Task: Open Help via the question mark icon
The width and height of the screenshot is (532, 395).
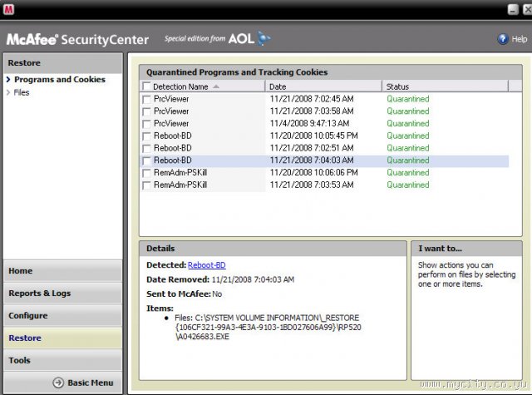Action: [502, 39]
